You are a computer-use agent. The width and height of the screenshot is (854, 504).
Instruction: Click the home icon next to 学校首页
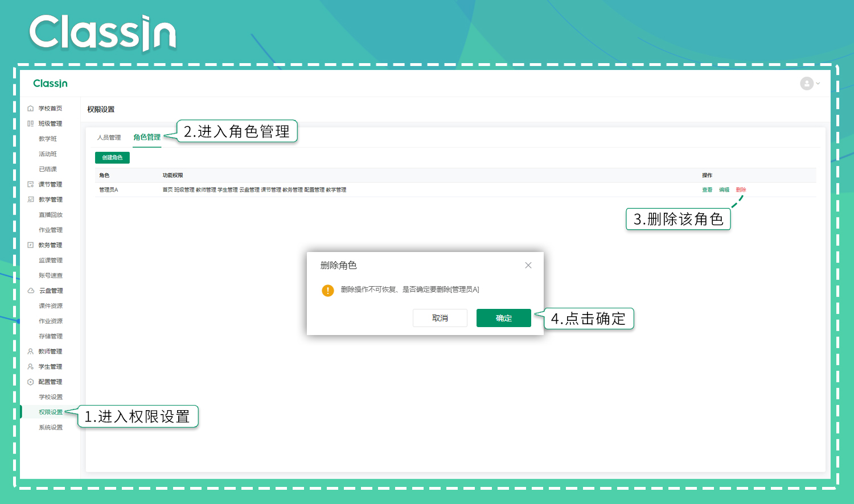(x=31, y=109)
